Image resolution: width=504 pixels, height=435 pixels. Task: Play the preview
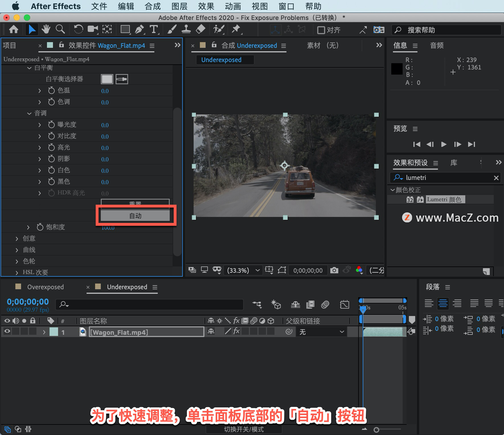(x=444, y=144)
